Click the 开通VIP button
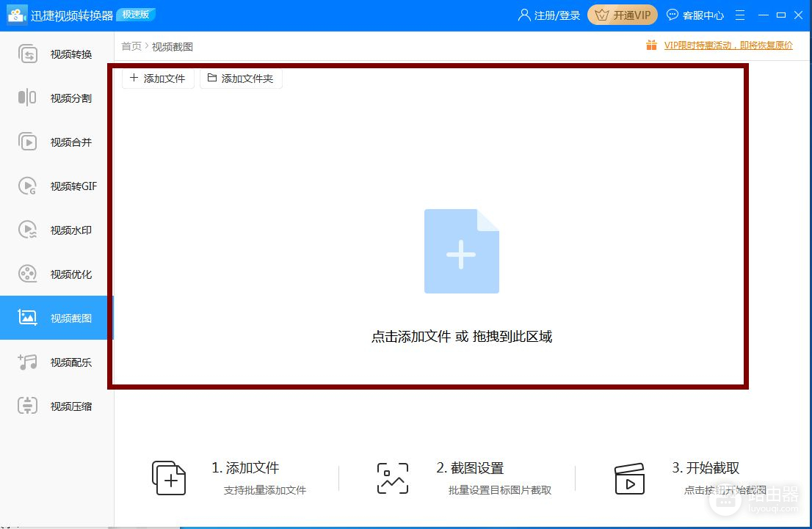This screenshot has height=529, width=812. [623, 15]
